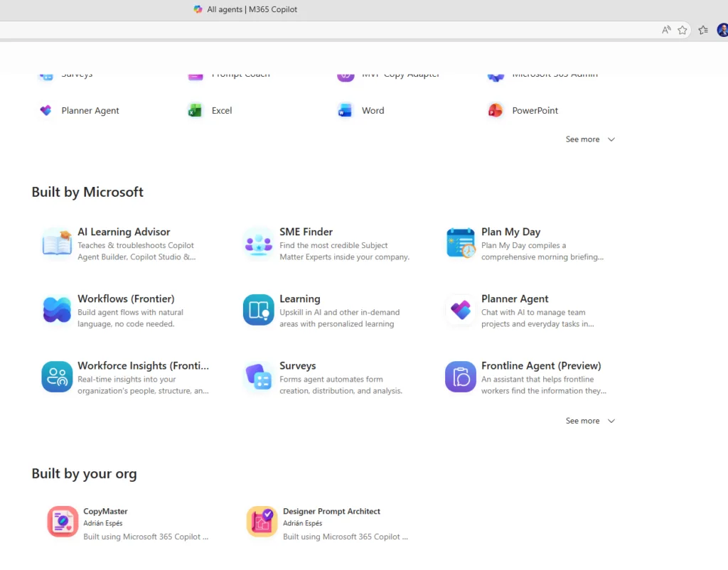
Task: Click 'An assistant that helps frontline' text
Action: coord(537,380)
